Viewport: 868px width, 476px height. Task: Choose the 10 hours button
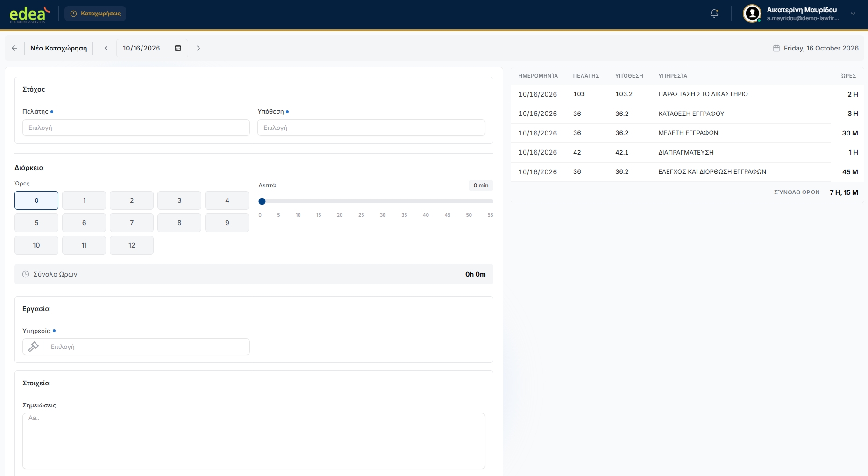point(36,245)
